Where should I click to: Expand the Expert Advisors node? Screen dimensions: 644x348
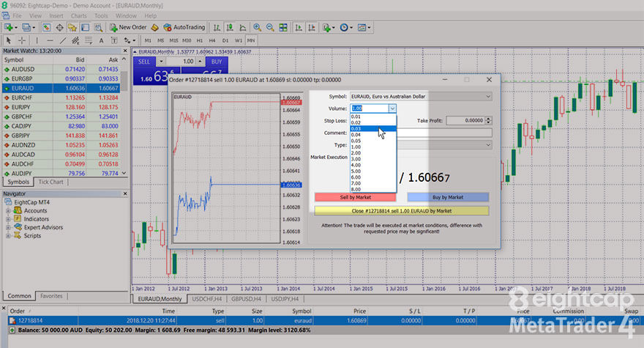pyautogui.click(x=8, y=227)
